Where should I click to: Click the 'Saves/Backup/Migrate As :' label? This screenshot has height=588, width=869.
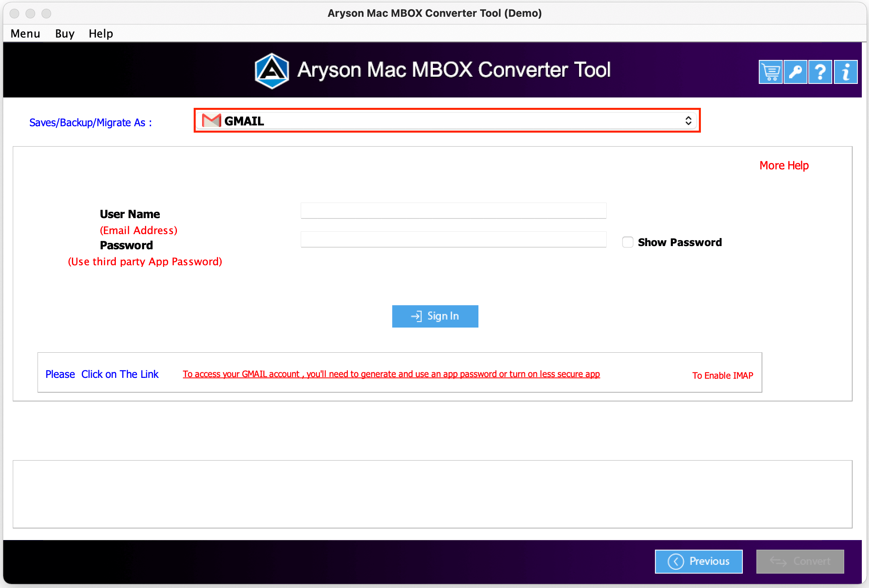[x=91, y=123]
